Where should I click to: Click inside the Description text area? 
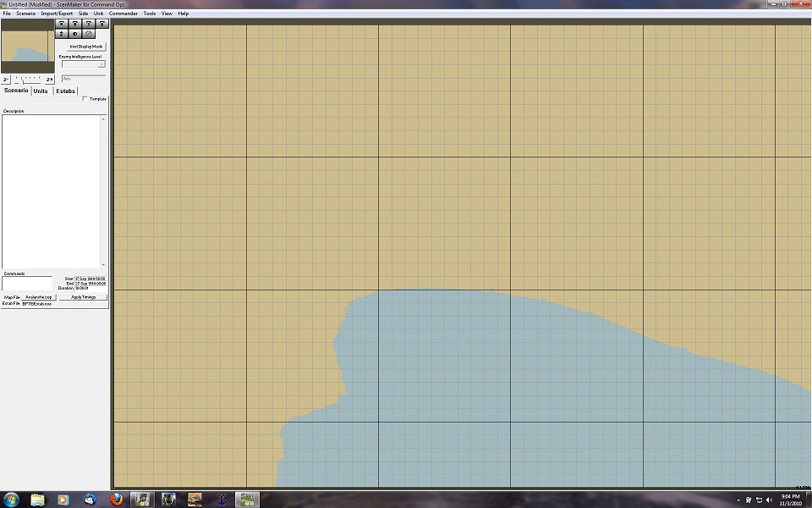(x=51, y=191)
